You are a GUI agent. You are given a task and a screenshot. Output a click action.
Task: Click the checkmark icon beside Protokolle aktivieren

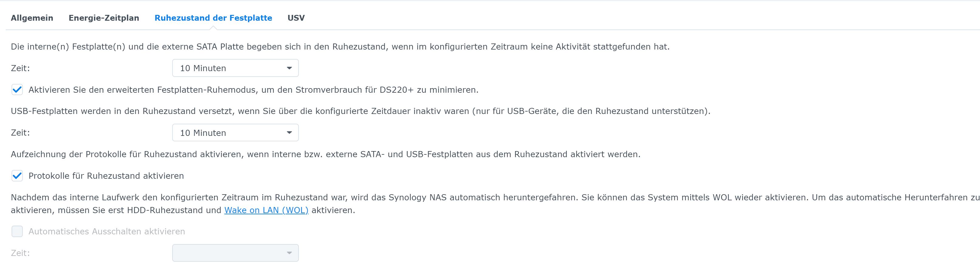[17, 176]
